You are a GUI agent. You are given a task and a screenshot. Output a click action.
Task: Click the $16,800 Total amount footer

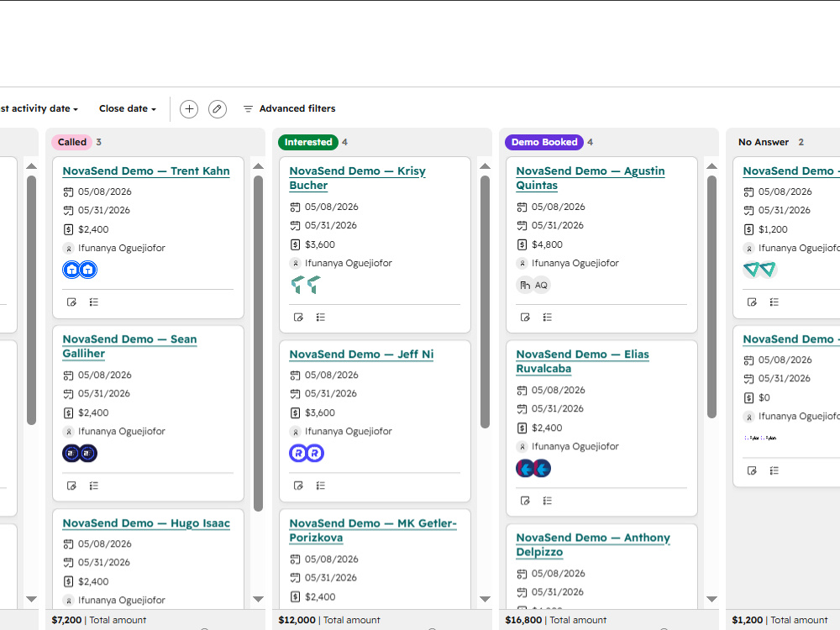pos(555,620)
